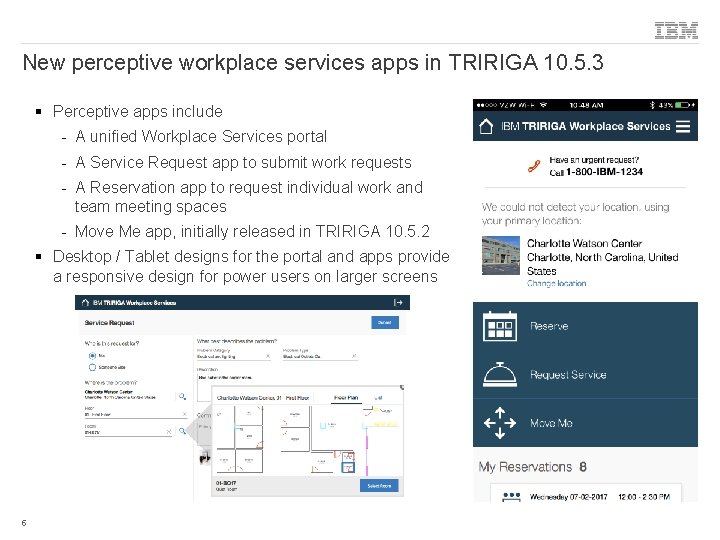Image resolution: width=720 pixels, height=540 pixels.
Task: Tap the home icon in the mobile Workplace Services header
Action: click(x=486, y=126)
